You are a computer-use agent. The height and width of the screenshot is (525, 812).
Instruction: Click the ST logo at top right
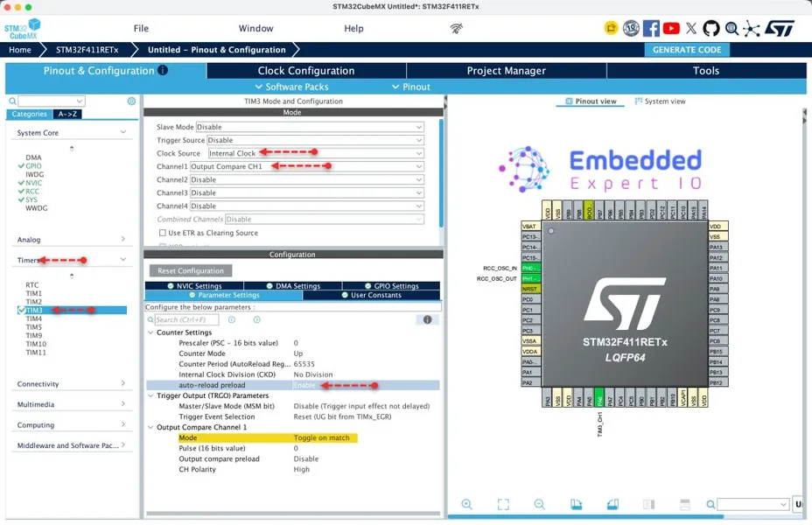point(780,28)
